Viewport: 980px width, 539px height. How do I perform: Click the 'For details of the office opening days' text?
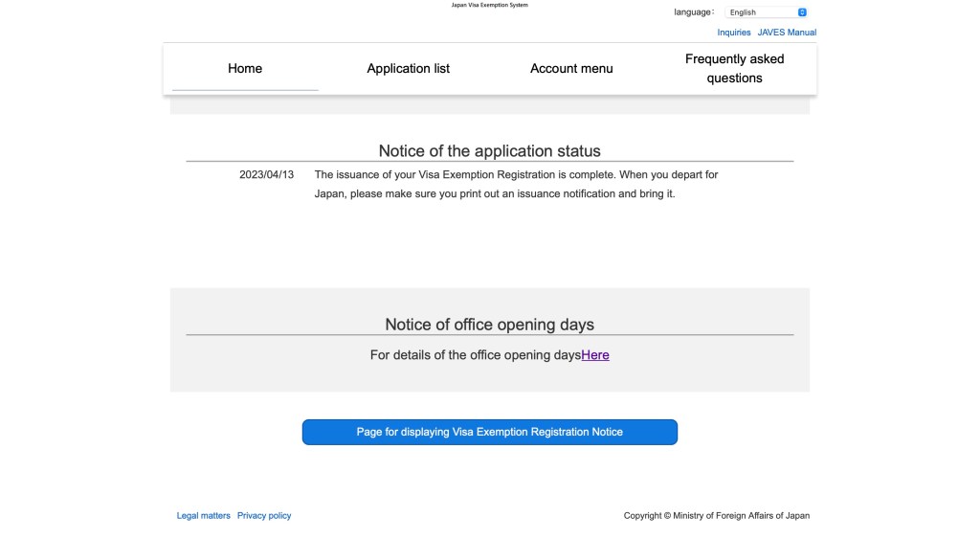click(476, 355)
